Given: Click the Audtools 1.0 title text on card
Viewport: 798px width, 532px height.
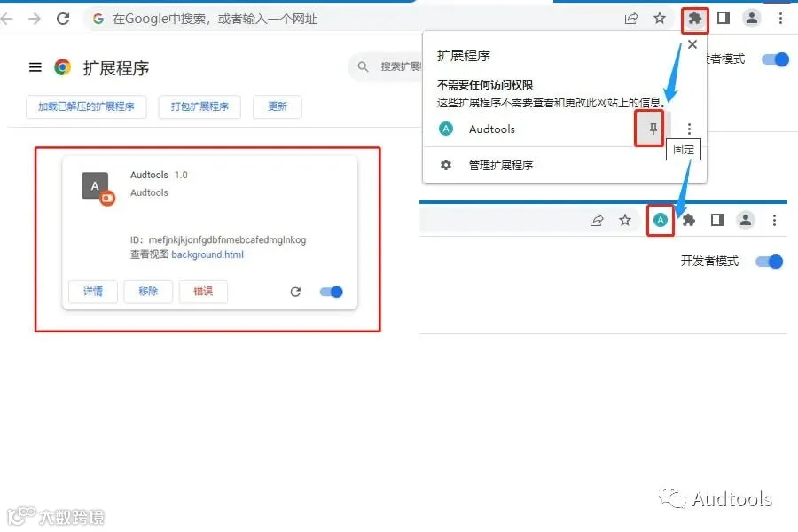Looking at the screenshot, I should (x=159, y=175).
